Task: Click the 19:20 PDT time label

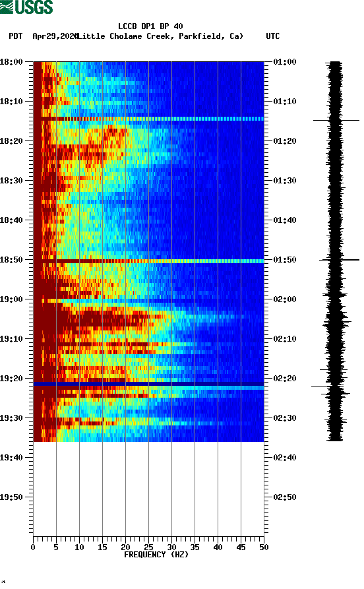Action: point(11,379)
